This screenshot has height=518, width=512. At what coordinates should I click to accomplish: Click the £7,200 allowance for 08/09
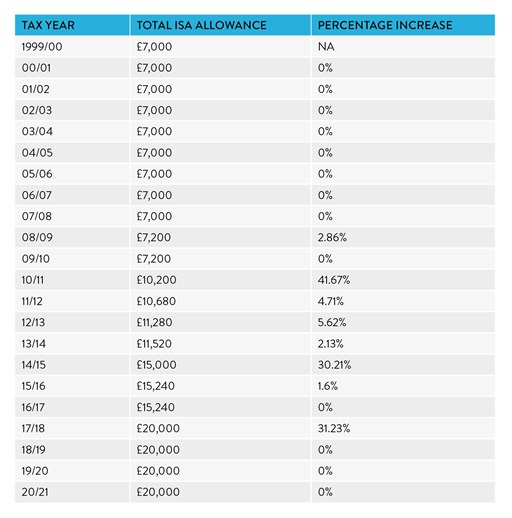click(154, 237)
